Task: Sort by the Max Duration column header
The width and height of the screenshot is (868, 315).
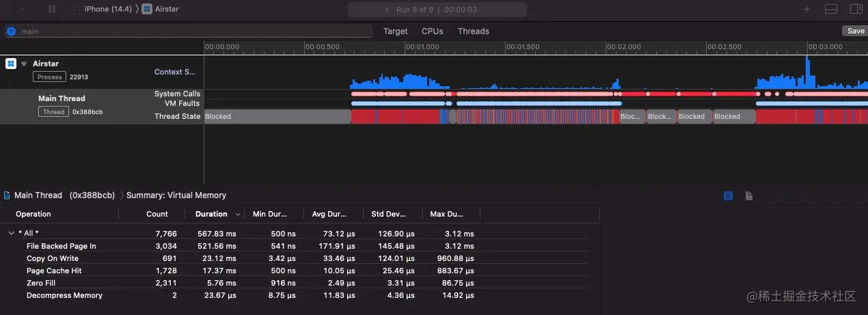Action: pyautogui.click(x=447, y=214)
